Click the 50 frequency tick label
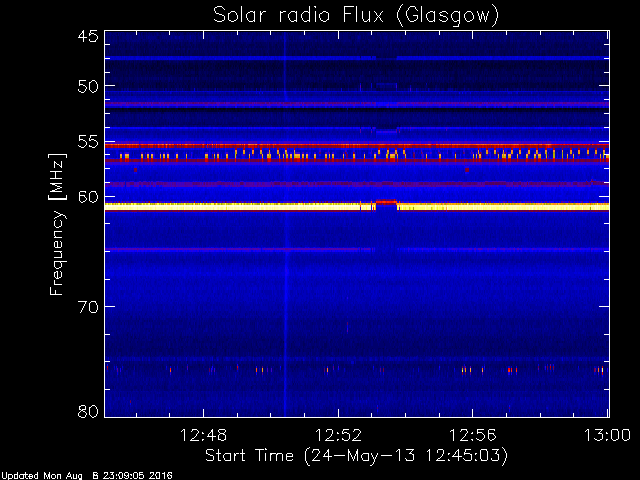Screen dimensions: 640x480 (x=88, y=86)
